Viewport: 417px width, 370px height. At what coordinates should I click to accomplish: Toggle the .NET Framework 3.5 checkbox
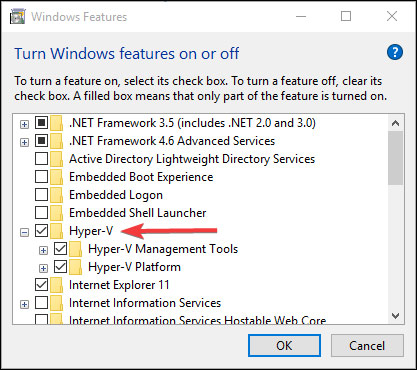pyautogui.click(x=41, y=123)
